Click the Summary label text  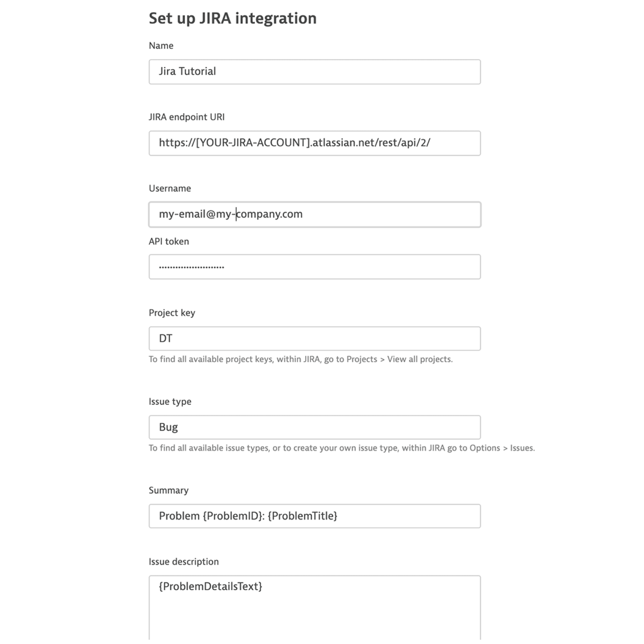pyautogui.click(x=168, y=490)
